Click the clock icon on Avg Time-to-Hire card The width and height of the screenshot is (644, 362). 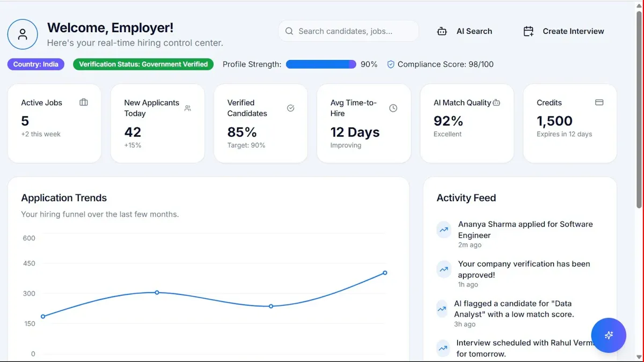point(393,108)
